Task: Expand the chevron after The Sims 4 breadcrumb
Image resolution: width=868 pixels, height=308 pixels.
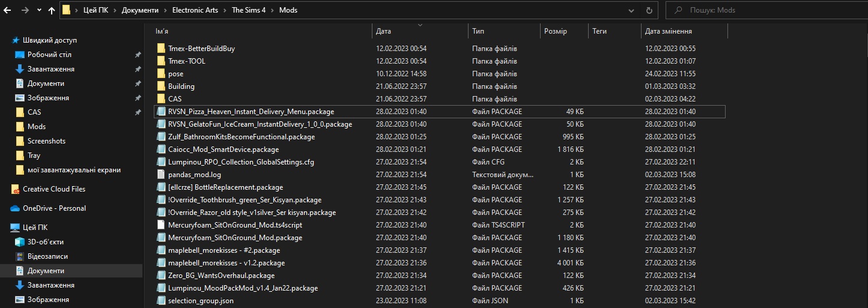Action: (x=273, y=10)
